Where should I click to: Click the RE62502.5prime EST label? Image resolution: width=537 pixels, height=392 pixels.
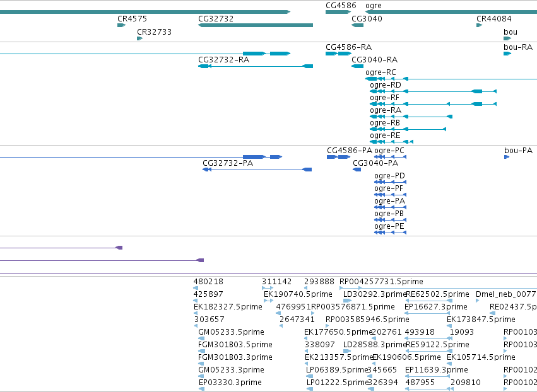coord(437,294)
